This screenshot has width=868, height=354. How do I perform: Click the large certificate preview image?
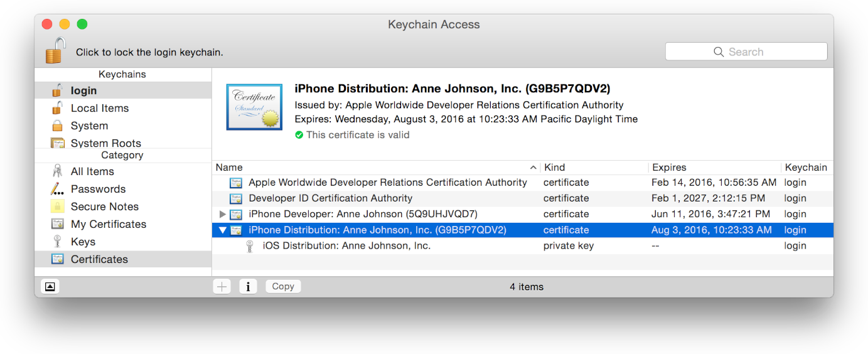pyautogui.click(x=253, y=106)
